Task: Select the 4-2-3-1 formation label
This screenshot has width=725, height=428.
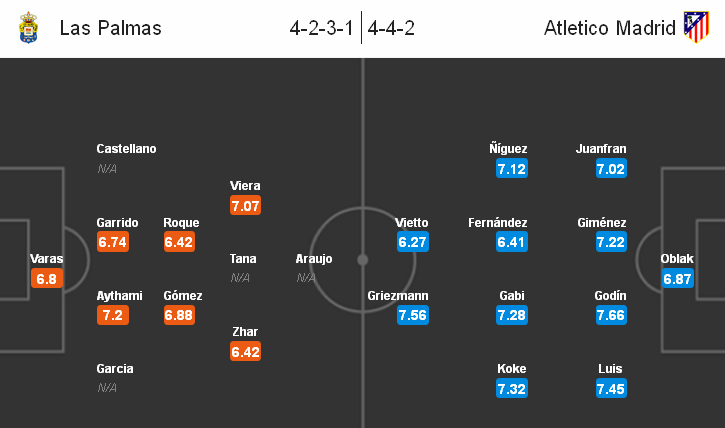Action: [x=321, y=28]
